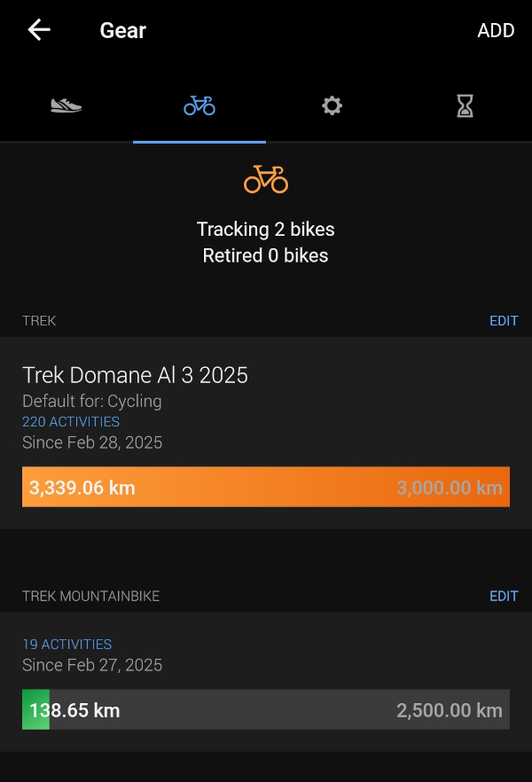
Task: Tap the orange mileage progress bar
Action: click(266, 487)
